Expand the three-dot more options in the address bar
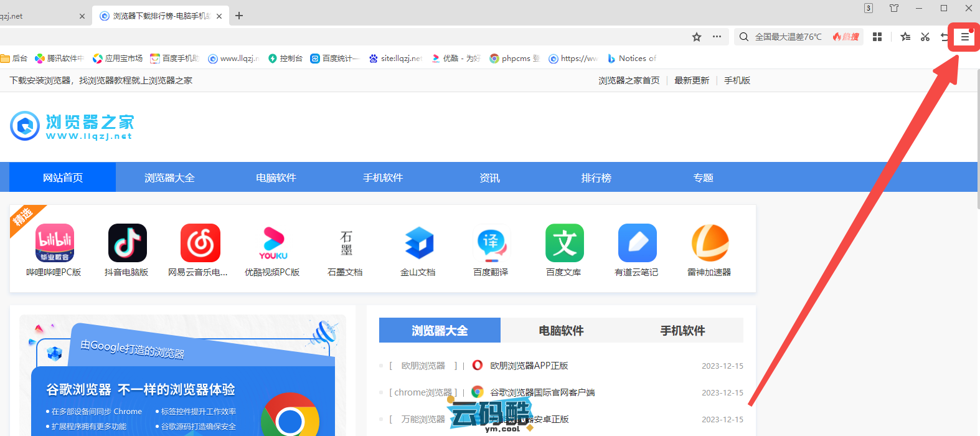The image size is (980, 436). coord(717,37)
